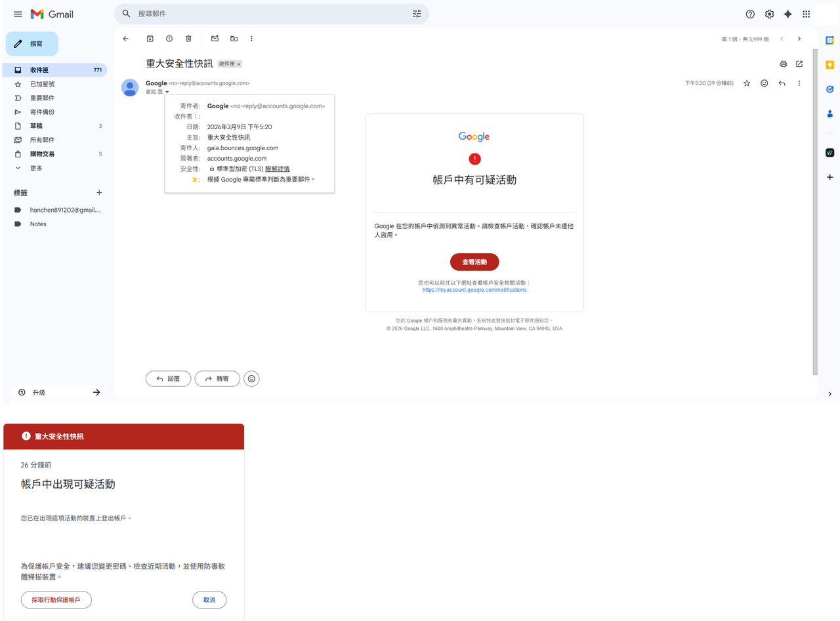Hide the side panel chevron
840x621 pixels.
[x=829, y=394]
